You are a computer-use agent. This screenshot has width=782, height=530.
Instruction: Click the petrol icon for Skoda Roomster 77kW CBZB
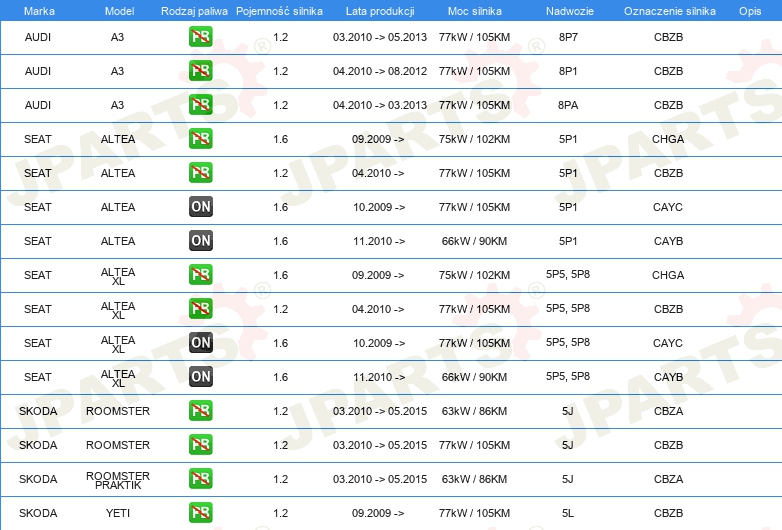pyautogui.click(x=200, y=445)
